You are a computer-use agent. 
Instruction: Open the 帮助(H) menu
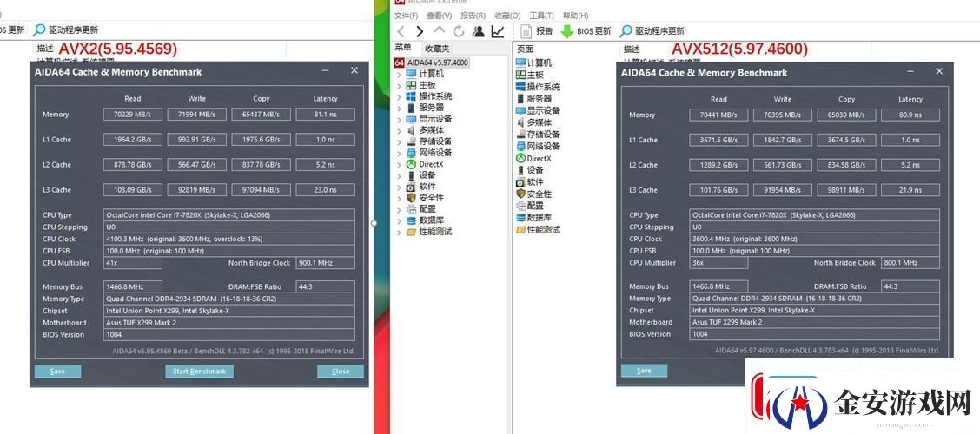[x=576, y=16]
